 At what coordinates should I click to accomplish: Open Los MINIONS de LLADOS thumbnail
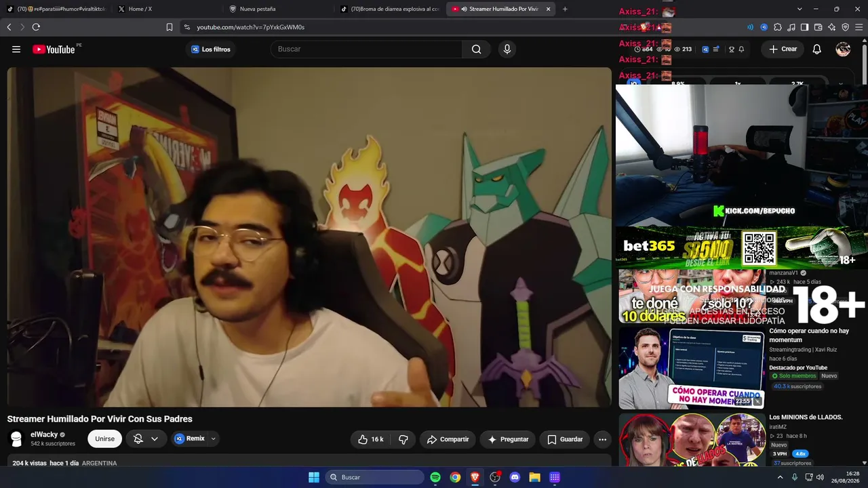coord(692,440)
